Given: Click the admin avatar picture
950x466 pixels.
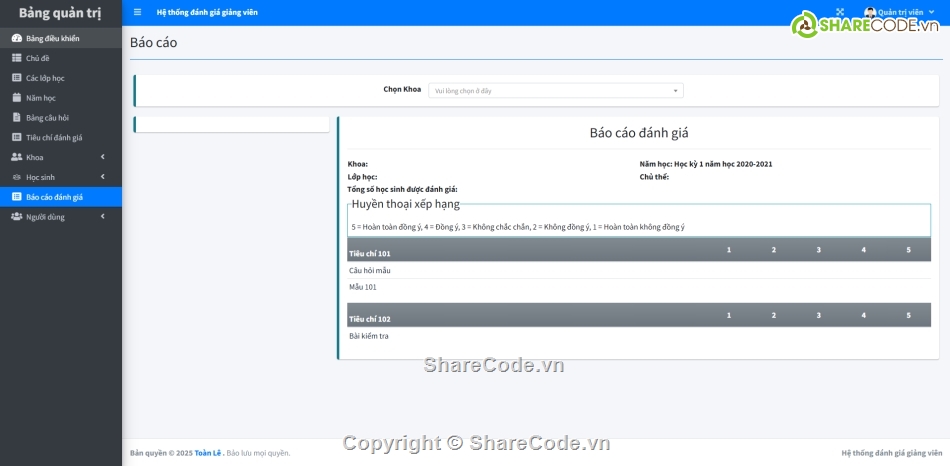Looking at the screenshot, I should click(x=870, y=13).
